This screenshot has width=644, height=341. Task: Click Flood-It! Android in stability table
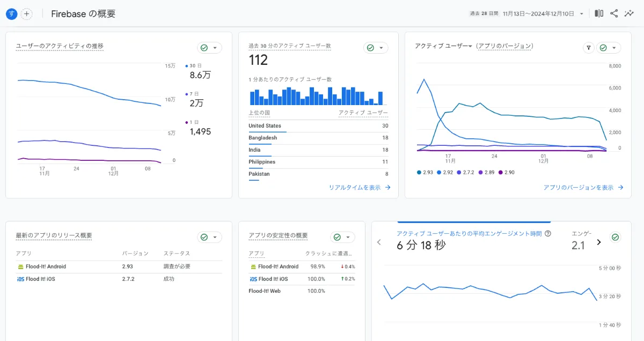point(278,266)
